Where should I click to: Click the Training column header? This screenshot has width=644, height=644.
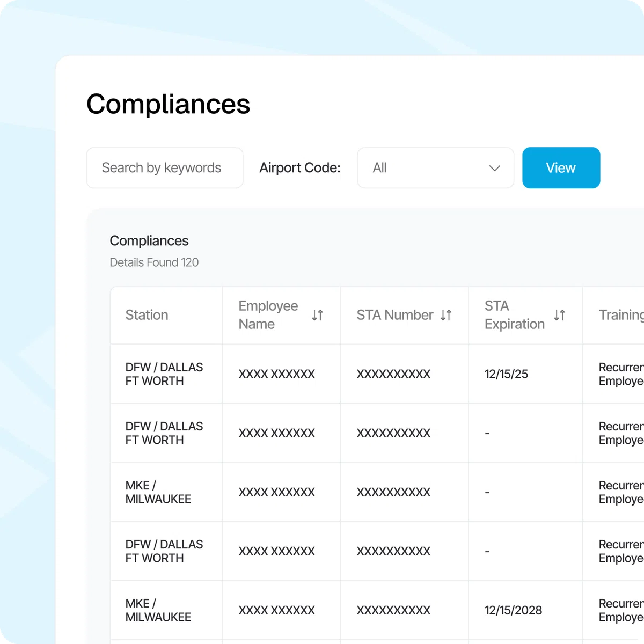coord(621,315)
